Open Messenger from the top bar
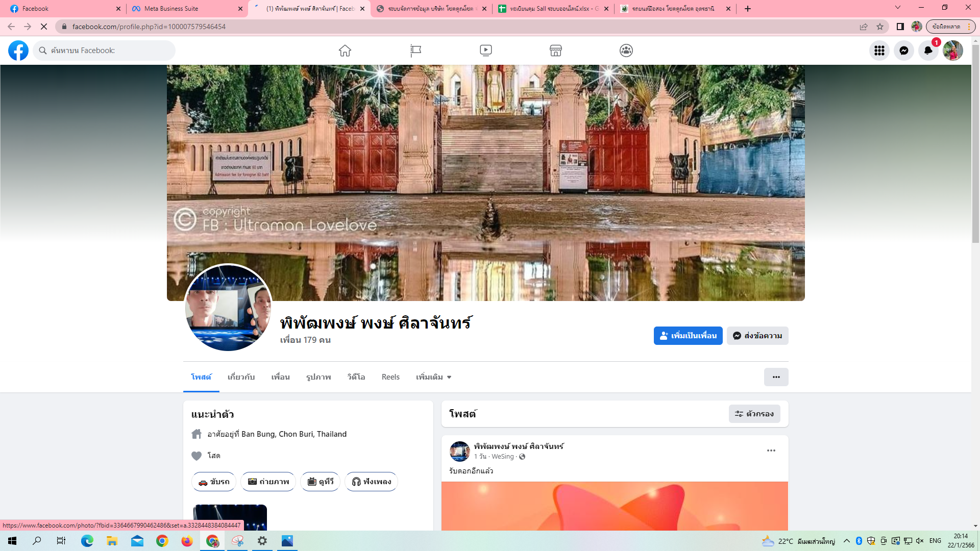Viewport: 980px width, 551px height. (903, 51)
